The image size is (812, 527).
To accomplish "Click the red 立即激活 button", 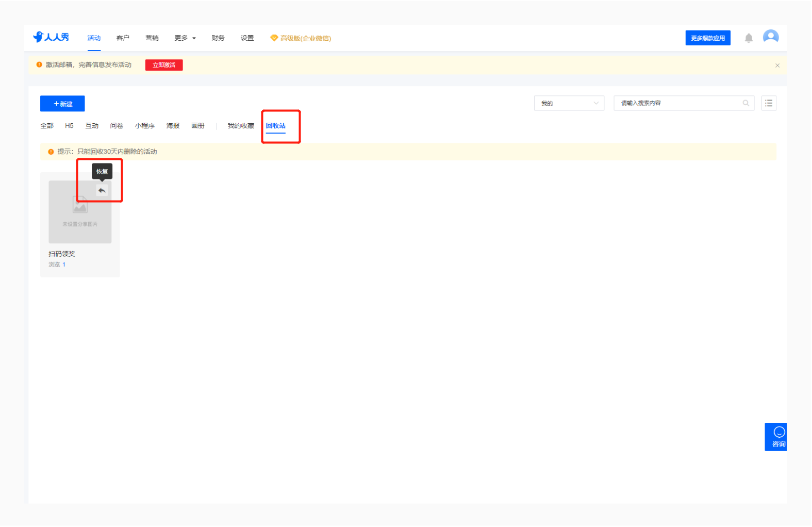I will pyautogui.click(x=164, y=65).
